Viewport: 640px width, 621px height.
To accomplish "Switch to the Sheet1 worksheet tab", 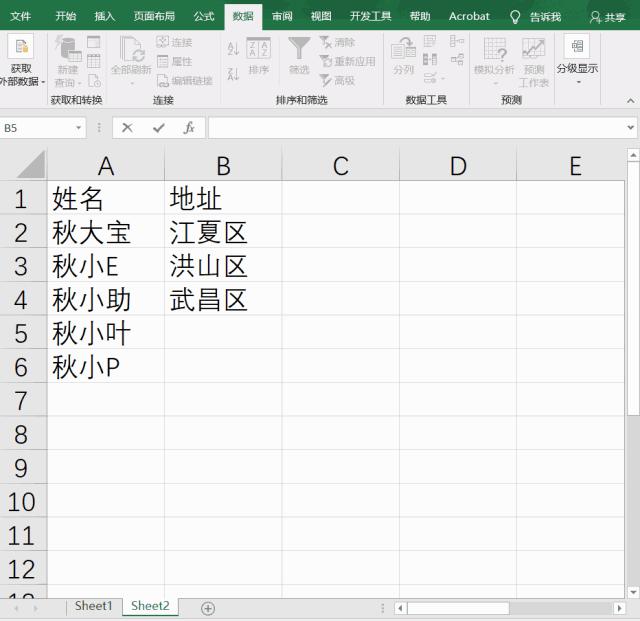I will click(94, 606).
